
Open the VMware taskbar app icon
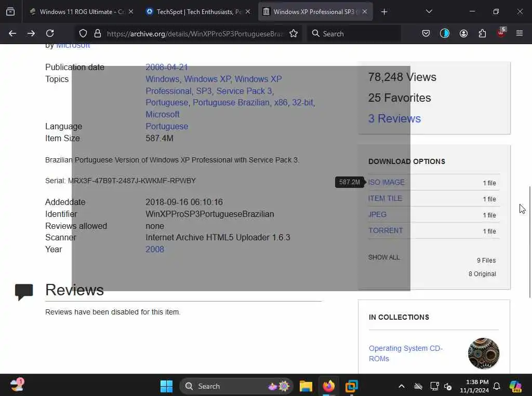pyautogui.click(x=352, y=386)
